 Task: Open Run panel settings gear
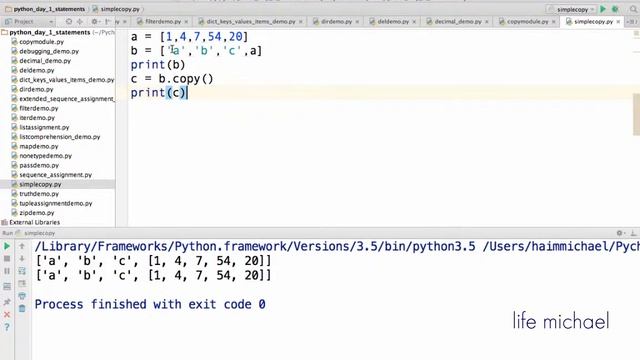pos(620,233)
